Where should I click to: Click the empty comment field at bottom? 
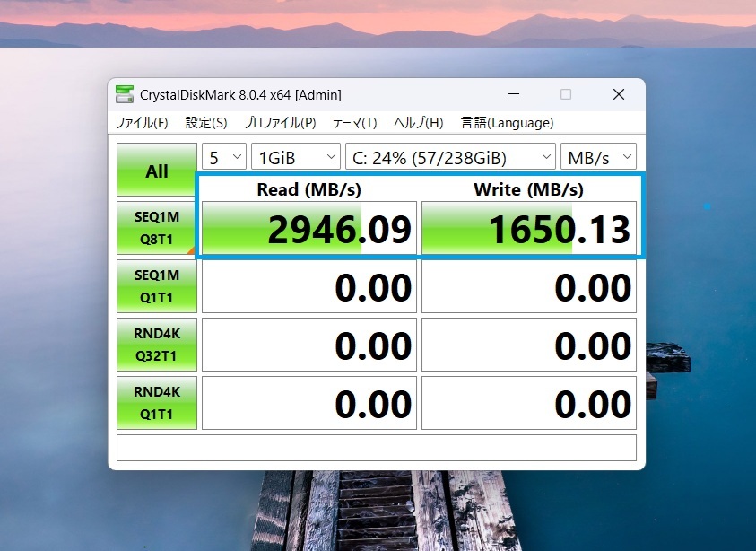point(377,448)
